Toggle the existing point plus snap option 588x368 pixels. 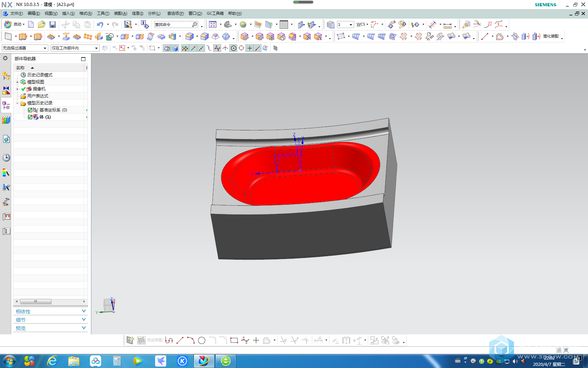[x=250, y=48]
